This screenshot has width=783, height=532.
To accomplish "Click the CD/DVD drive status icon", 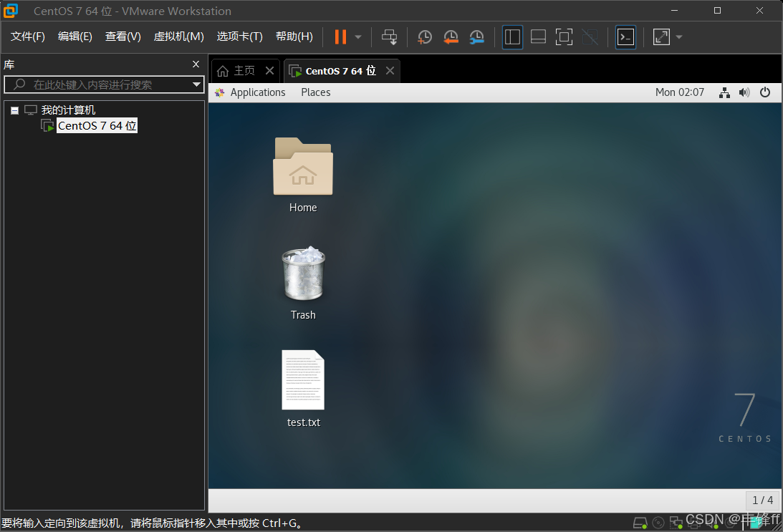I will click(x=658, y=523).
